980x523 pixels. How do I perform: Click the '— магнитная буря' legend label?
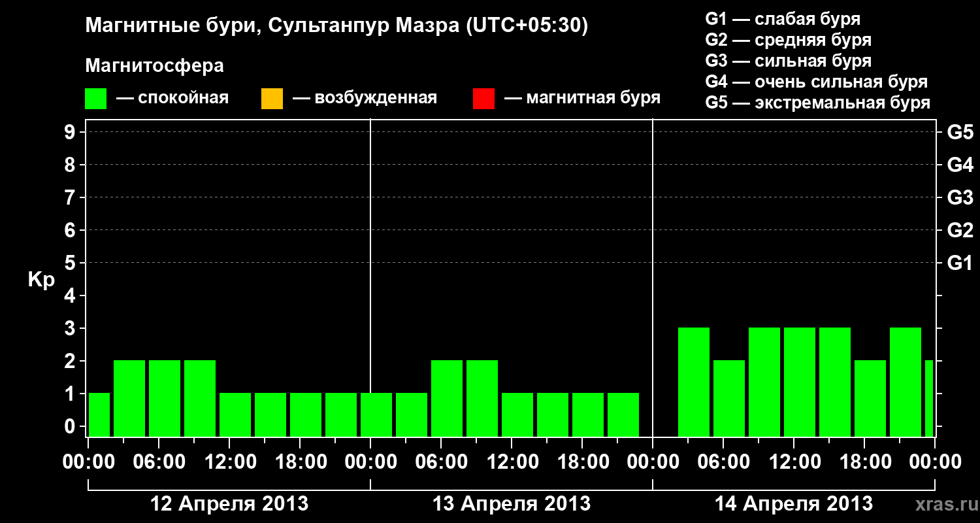(x=582, y=99)
